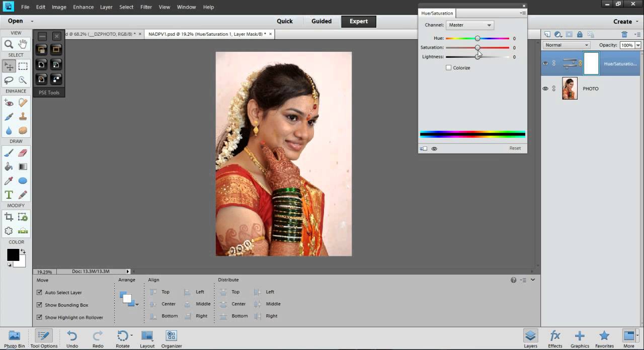Open the Hue/Saturation panel flyout menu

[523, 13]
